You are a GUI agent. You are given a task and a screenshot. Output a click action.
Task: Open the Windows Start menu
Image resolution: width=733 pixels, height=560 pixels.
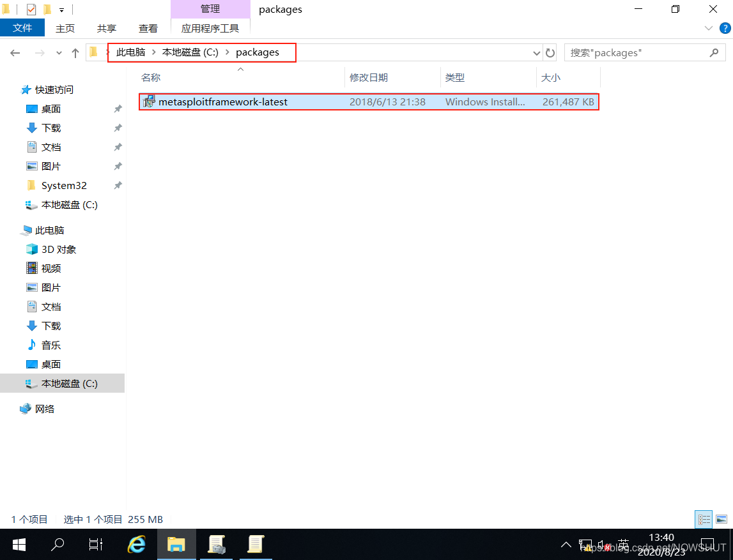click(19, 544)
